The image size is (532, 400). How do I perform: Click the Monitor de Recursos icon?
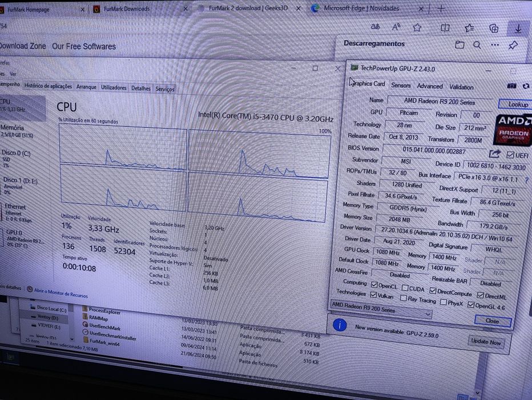point(30,289)
